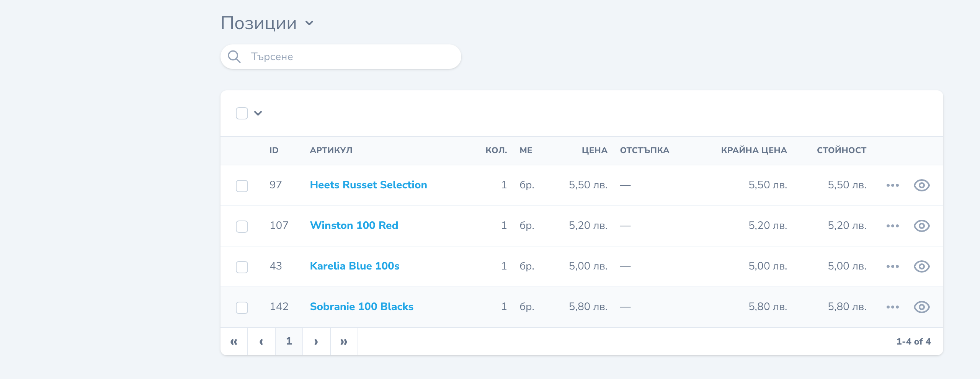Screen dimensions: 980x379
Task: Expand the Позиции heading dropdown
Action: point(309,23)
